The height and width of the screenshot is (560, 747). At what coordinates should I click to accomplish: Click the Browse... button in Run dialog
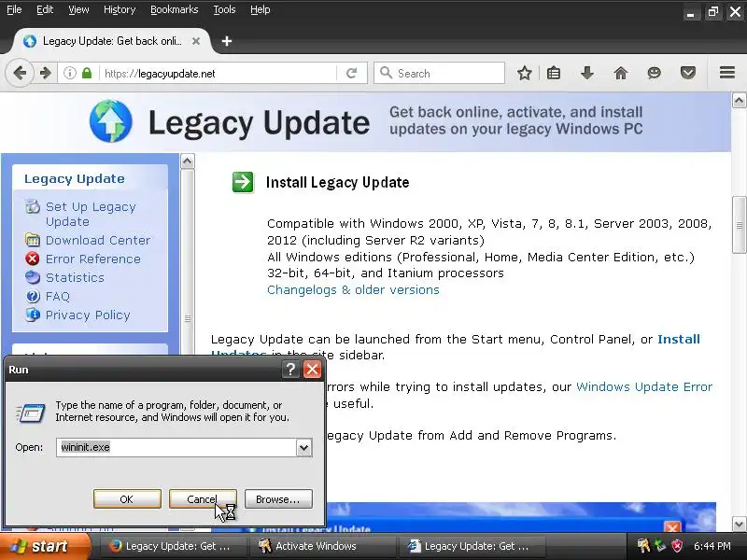(278, 499)
